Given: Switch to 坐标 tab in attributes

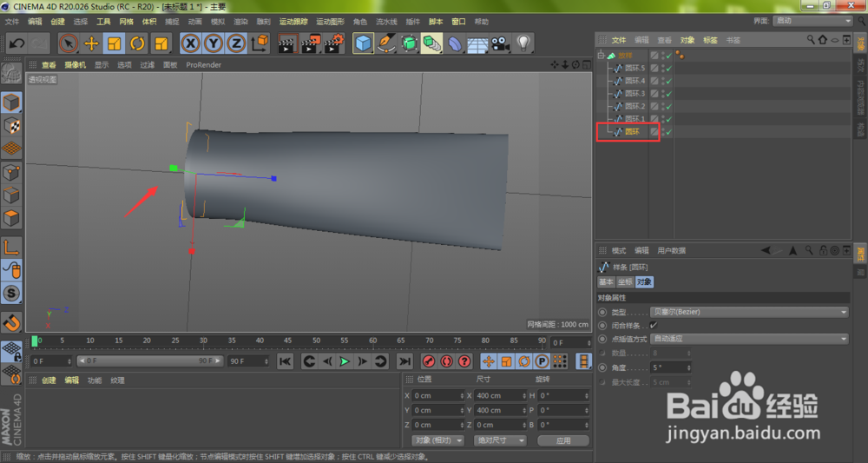Looking at the screenshot, I should pyautogui.click(x=625, y=282).
